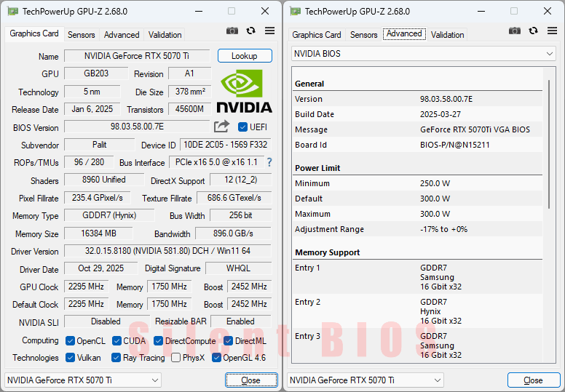The width and height of the screenshot is (565, 392).
Task: Click the Resizable BAR Enabled field
Action: 241,321
